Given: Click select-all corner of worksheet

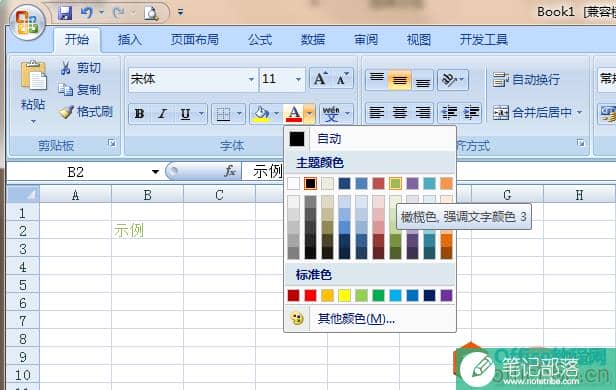Looking at the screenshot, I should click(23, 195).
